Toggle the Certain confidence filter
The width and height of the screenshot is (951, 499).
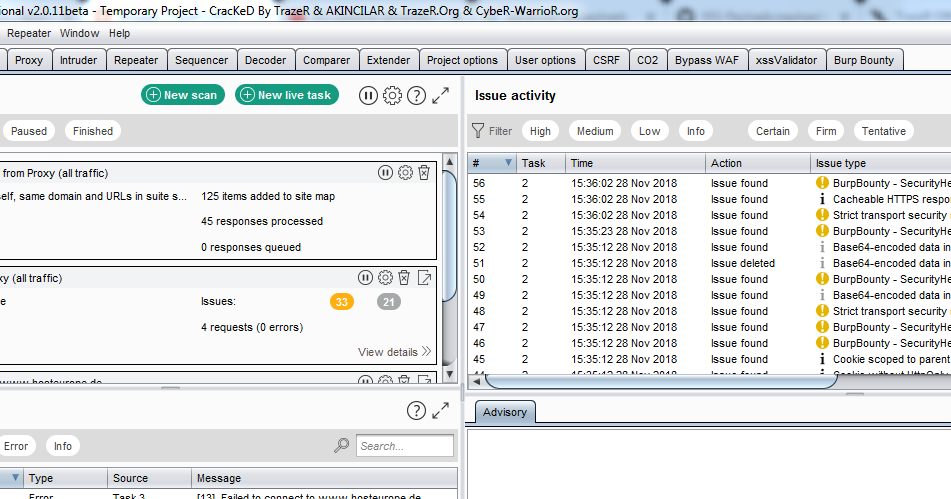(x=773, y=131)
